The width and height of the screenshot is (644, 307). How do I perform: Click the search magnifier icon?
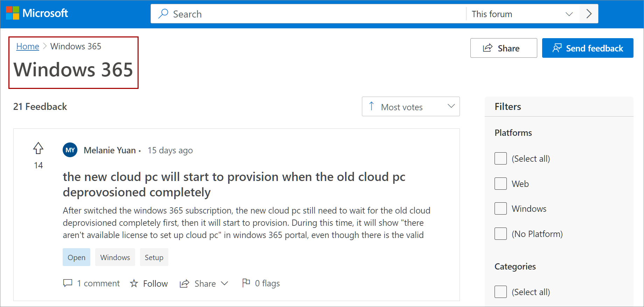pyautogui.click(x=163, y=14)
